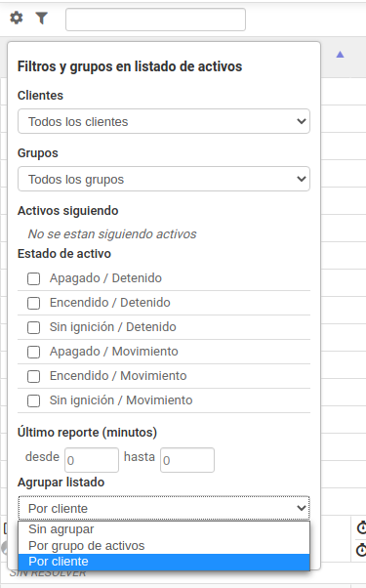
Task: Collapse the Agrupar listado dropdown
Action: pyautogui.click(x=164, y=508)
